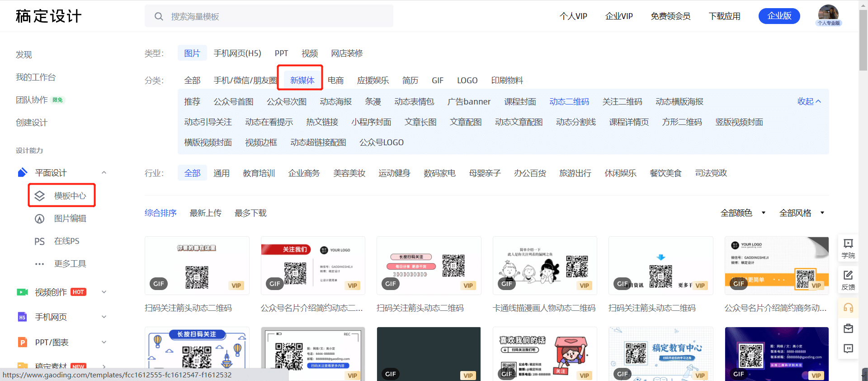Image resolution: width=868 pixels, height=381 pixels.
Task: Filter industry by 教育培训
Action: pyautogui.click(x=259, y=173)
